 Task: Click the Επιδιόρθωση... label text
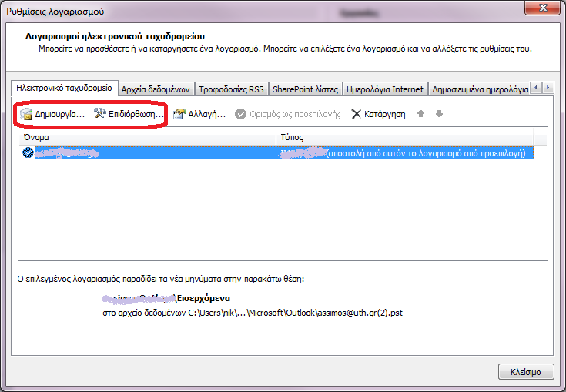[x=136, y=114]
